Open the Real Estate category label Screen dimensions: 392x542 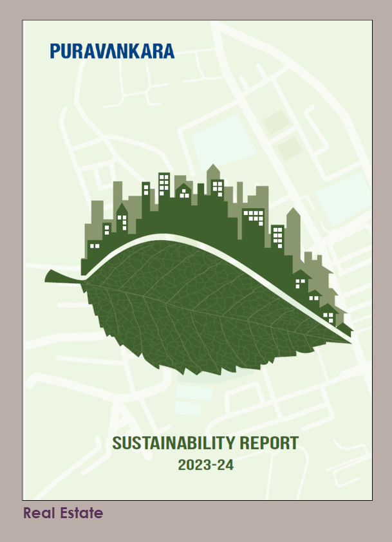[63, 513]
